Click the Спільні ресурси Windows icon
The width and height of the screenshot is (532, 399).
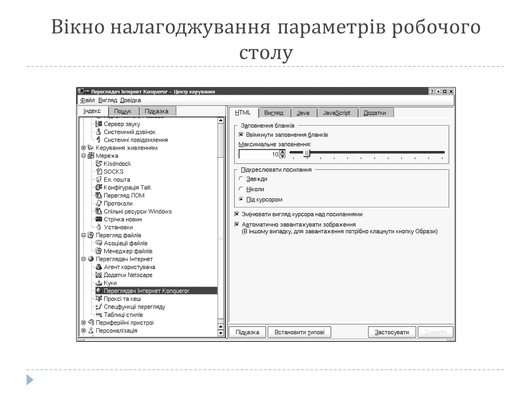98,211
